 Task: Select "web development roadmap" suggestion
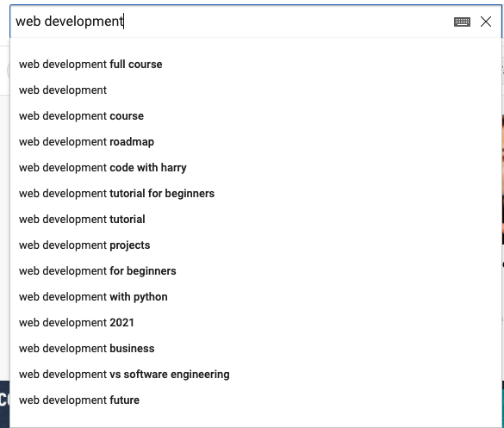[256, 142]
